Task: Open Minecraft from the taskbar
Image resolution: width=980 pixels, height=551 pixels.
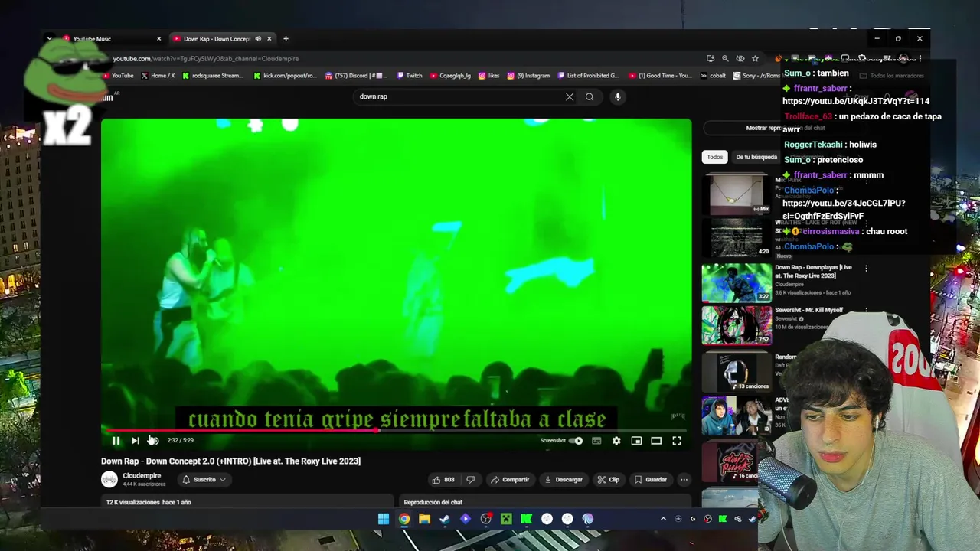Action: point(506,519)
